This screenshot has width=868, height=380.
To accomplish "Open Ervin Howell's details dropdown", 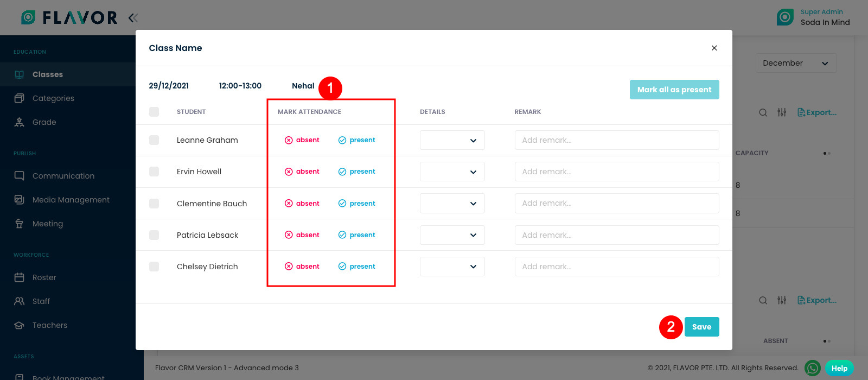I will tap(452, 172).
